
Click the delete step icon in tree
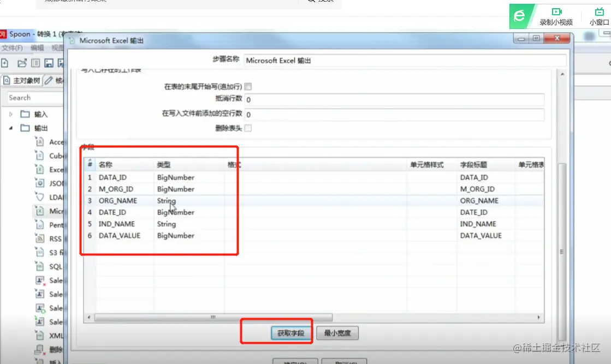(x=39, y=349)
